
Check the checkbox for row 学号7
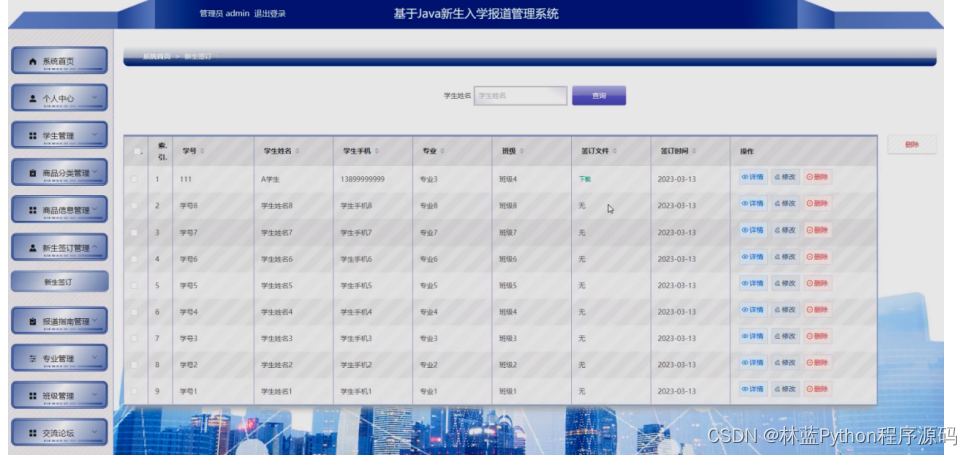click(135, 232)
